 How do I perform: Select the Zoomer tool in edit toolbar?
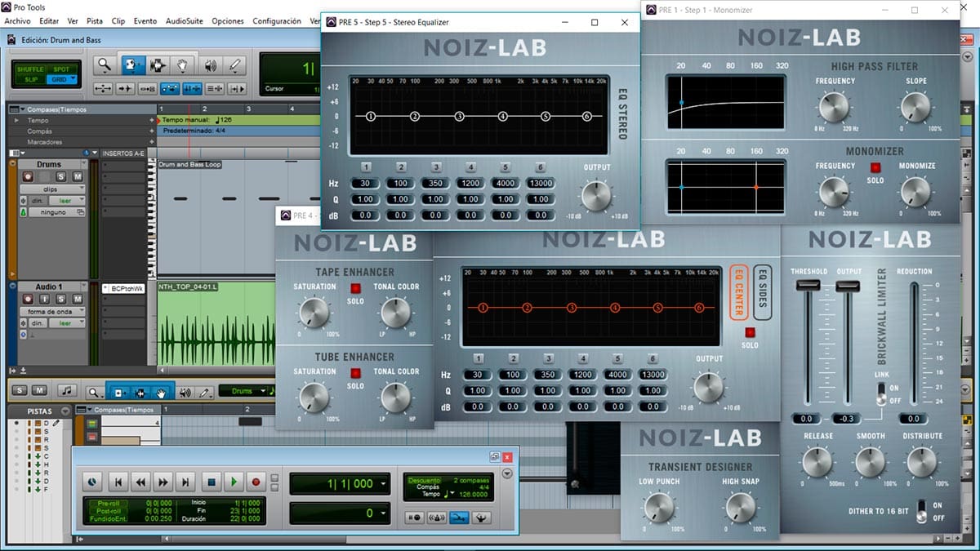pos(103,64)
